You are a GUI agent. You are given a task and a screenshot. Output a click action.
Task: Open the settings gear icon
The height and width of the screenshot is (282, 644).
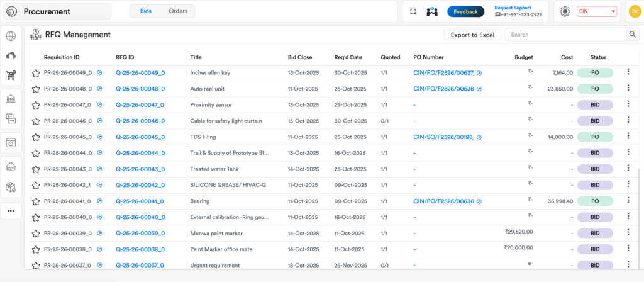565,11
